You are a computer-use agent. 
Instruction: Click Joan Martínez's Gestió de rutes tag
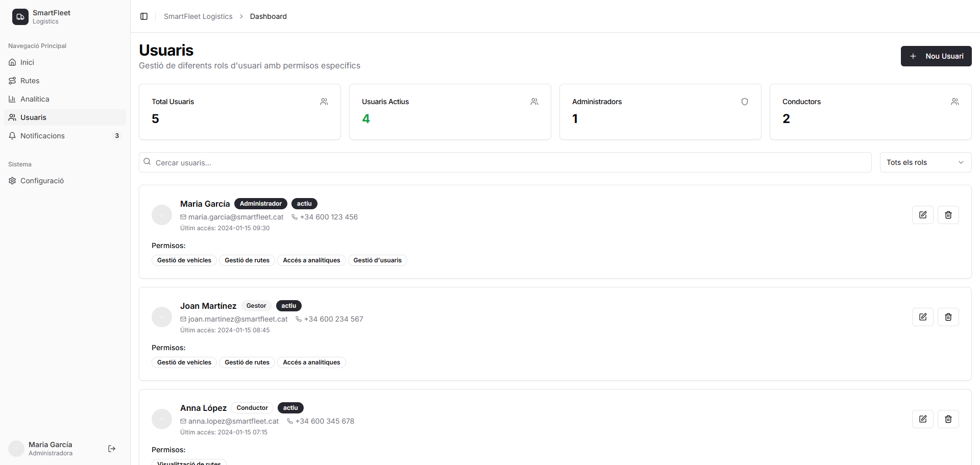coord(247,362)
